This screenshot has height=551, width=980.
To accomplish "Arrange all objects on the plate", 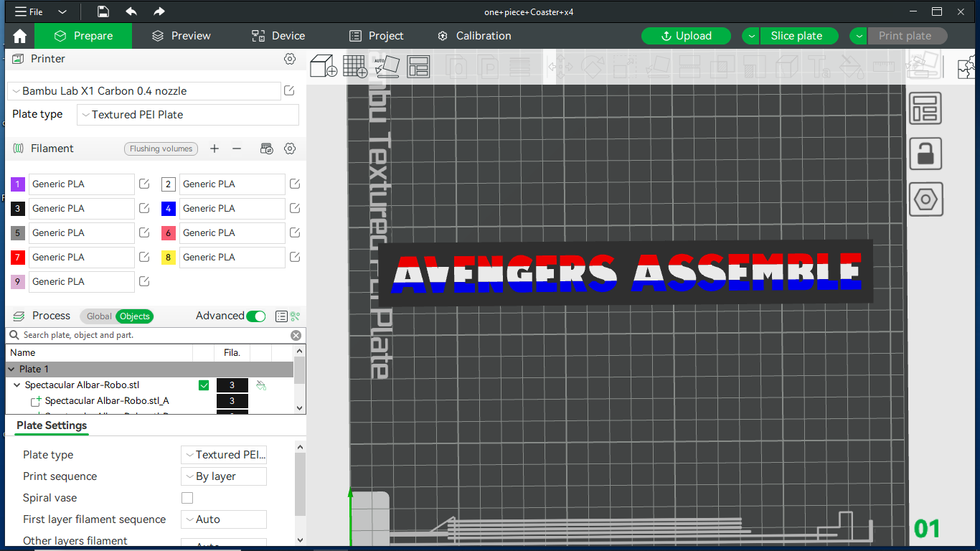I will pyautogui.click(x=418, y=66).
